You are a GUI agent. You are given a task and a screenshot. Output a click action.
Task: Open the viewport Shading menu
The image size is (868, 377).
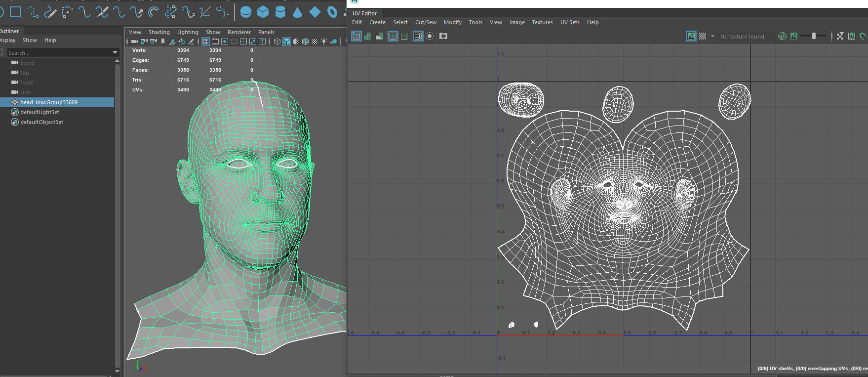[159, 32]
